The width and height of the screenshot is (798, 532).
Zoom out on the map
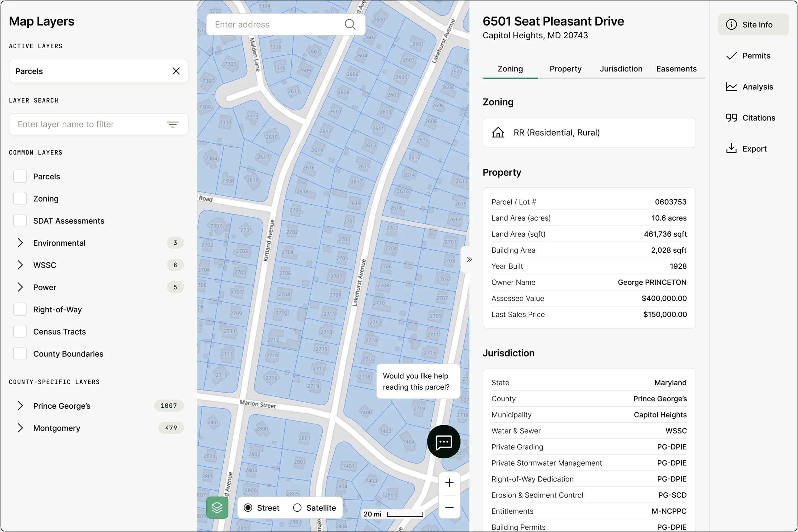(x=449, y=507)
